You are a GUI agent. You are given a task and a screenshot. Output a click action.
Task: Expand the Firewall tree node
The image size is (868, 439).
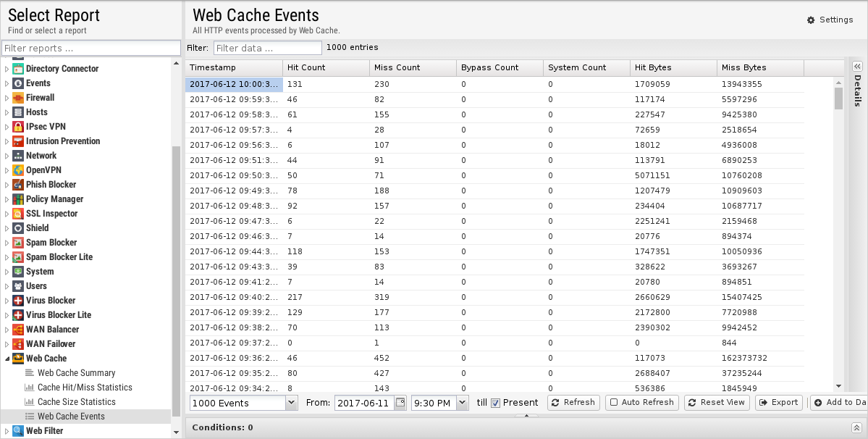[x=7, y=98]
